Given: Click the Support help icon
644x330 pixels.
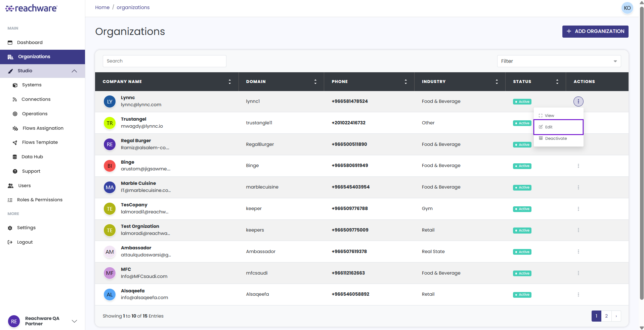Looking at the screenshot, I should point(15,171).
